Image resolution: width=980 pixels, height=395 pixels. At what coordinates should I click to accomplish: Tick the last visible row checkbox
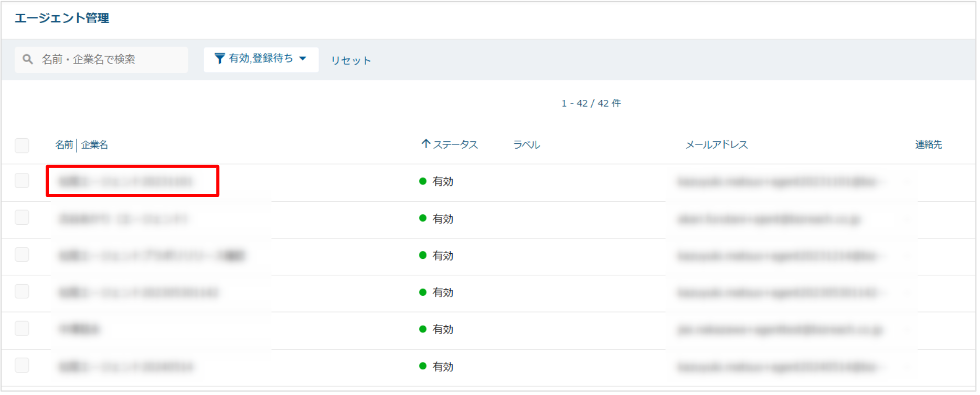click(22, 365)
